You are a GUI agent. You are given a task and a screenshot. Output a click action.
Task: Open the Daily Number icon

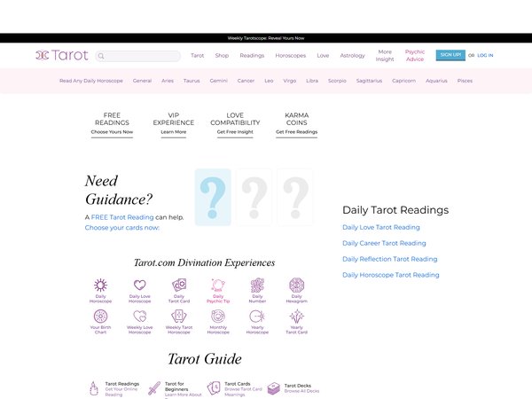coord(257,285)
